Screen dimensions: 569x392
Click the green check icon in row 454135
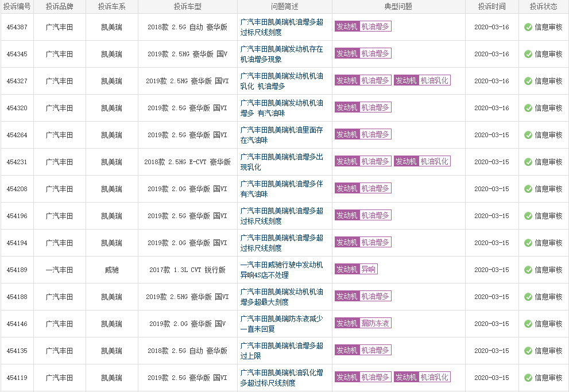point(528,351)
